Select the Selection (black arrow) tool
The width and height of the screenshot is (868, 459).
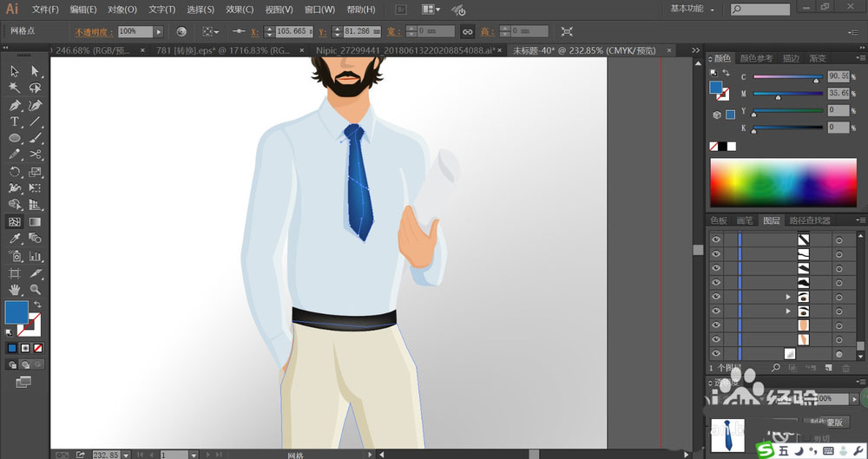[15, 71]
